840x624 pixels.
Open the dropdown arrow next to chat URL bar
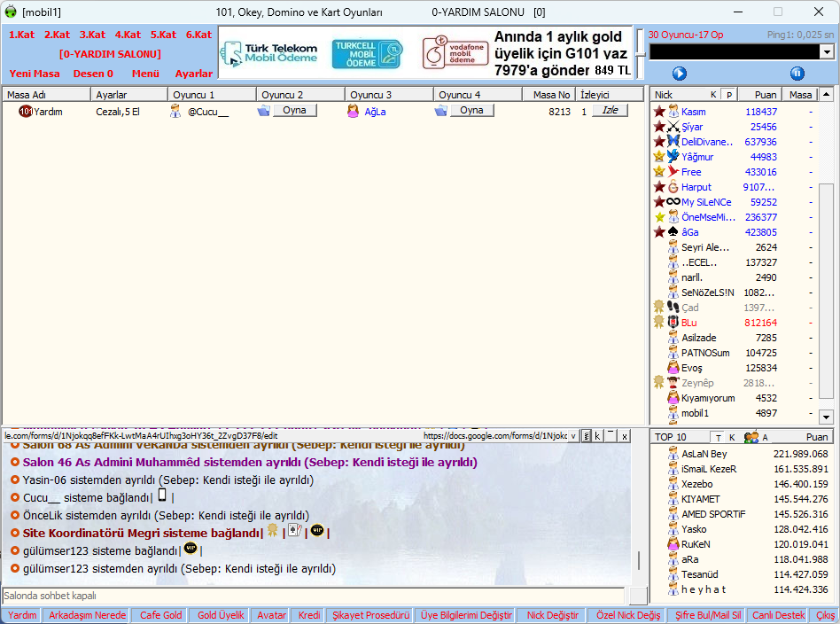(x=572, y=436)
